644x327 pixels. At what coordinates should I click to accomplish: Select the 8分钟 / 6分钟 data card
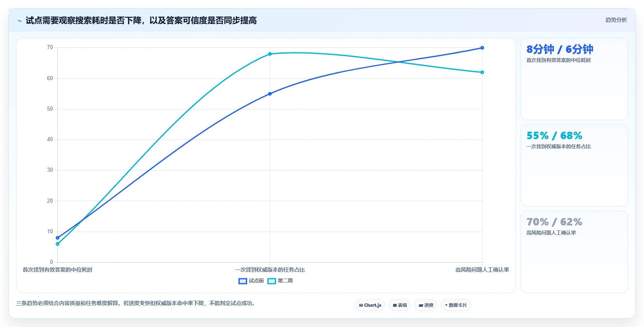click(574, 79)
